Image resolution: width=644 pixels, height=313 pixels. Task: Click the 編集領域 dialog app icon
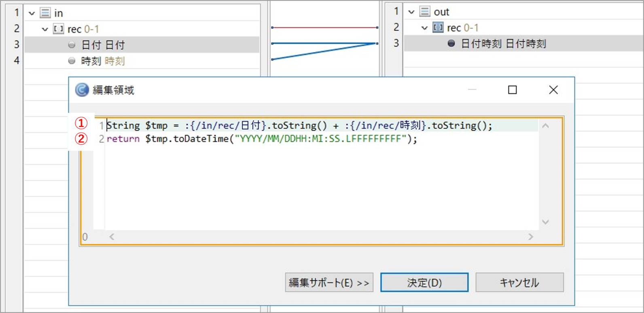82,90
